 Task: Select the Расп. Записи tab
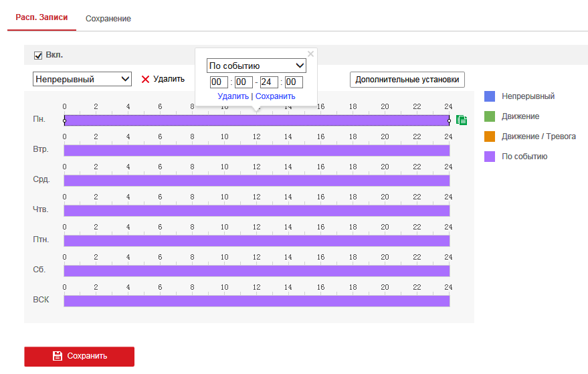[x=41, y=17]
